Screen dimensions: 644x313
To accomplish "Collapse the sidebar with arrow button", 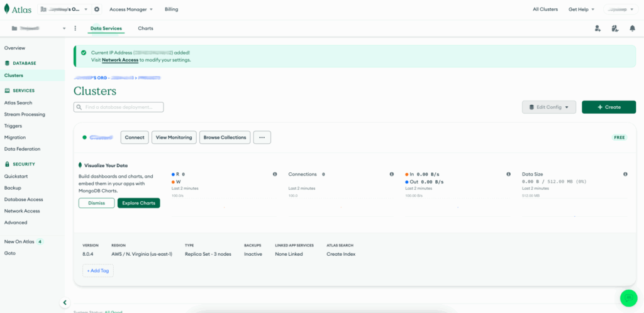I will click(65, 303).
